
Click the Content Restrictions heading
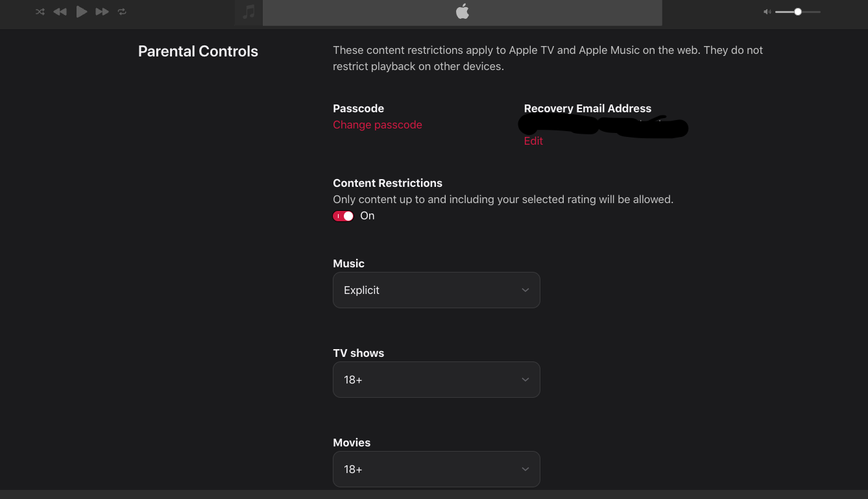pyautogui.click(x=387, y=183)
